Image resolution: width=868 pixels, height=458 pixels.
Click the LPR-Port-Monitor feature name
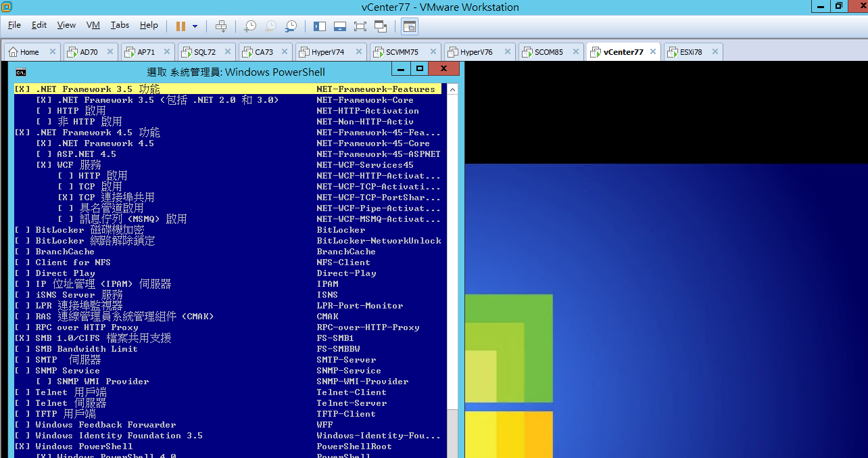[x=360, y=306]
